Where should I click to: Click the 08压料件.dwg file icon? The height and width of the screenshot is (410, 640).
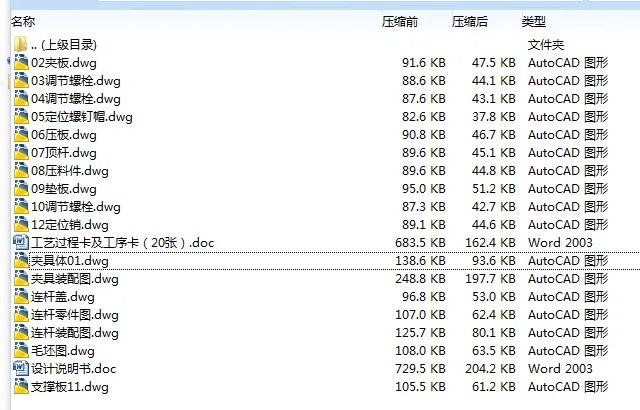(21, 170)
